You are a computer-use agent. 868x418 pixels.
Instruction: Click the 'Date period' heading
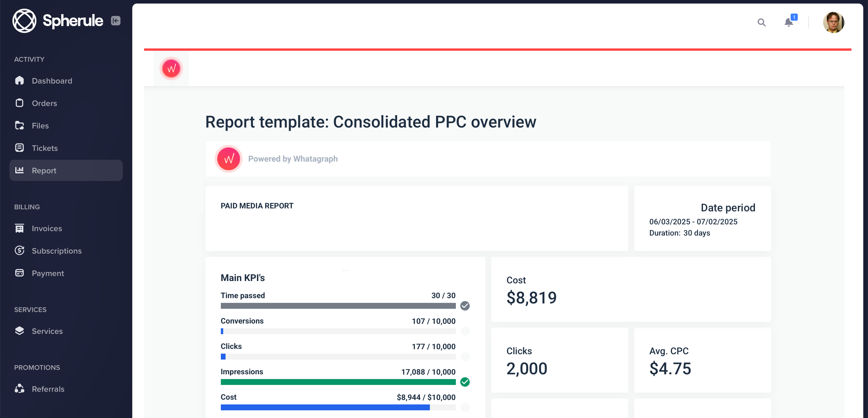click(x=728, y=208)
